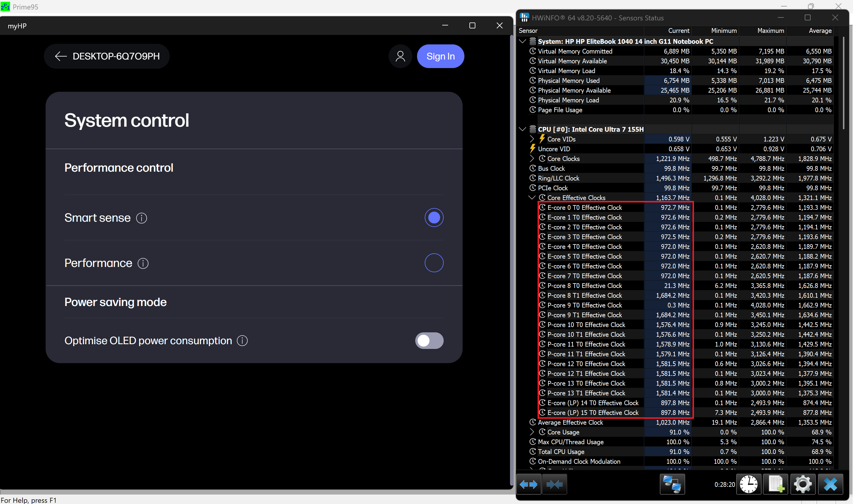The image size is (853, 504).
Task: Click the myHP user profile icon
Action: coord(400,56)
